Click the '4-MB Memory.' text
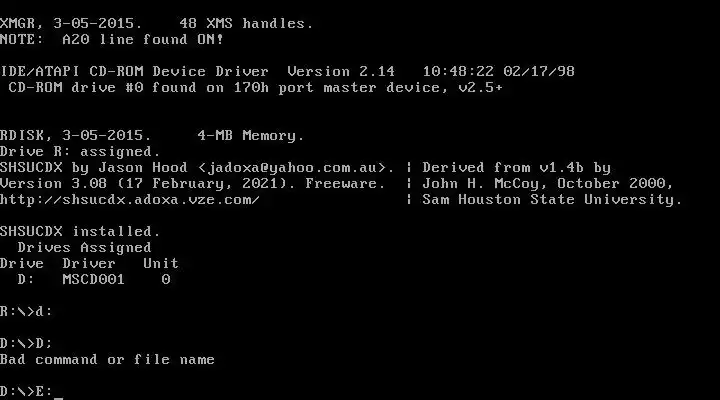This screenshot has width=720, height=400. [x=251, y=136]
